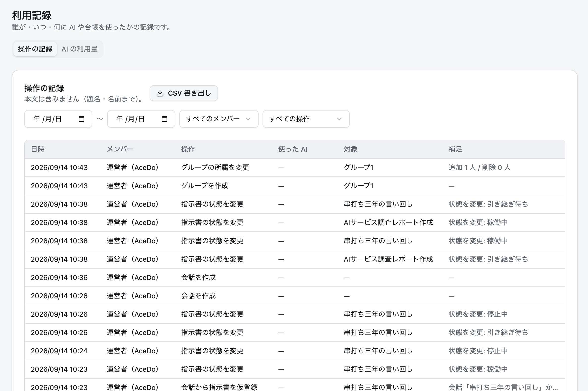
Task: Open the AI の利用量 tab
Action: [x=80, y=49]
